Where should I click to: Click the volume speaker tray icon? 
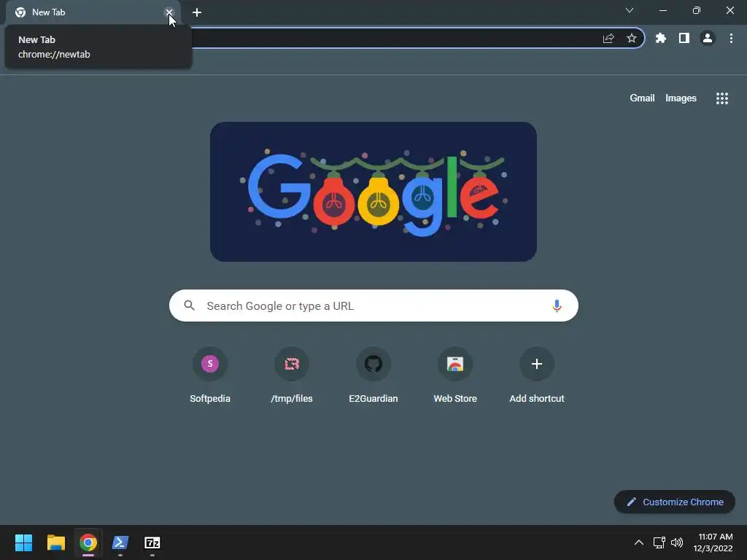pos(677,542)
